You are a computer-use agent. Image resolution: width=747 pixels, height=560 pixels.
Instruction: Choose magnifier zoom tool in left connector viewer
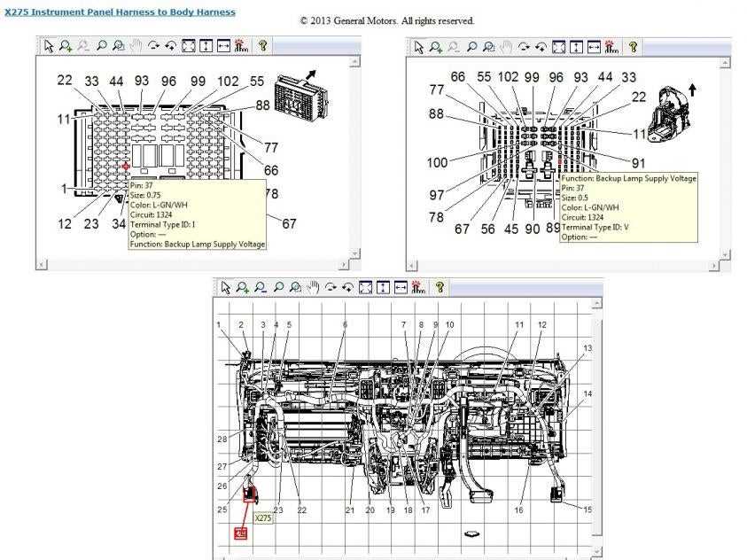coord(102,46)
